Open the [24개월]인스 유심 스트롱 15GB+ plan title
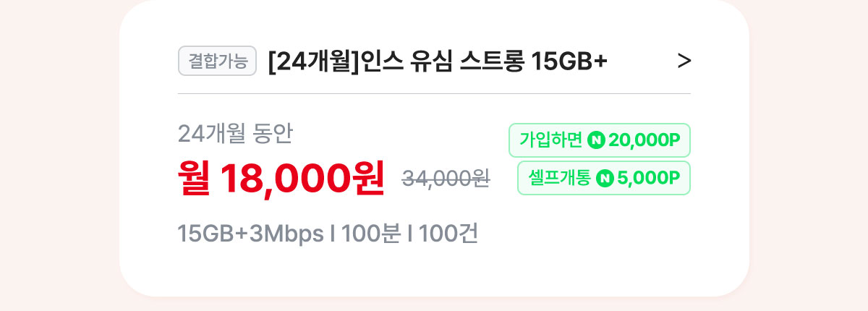 (x=437, y=62)
